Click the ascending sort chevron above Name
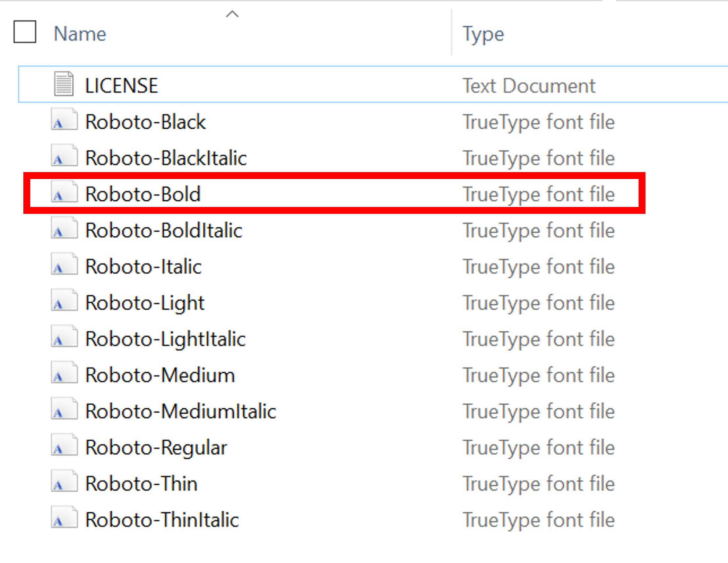The image size is (728, 563). [233, 14]
